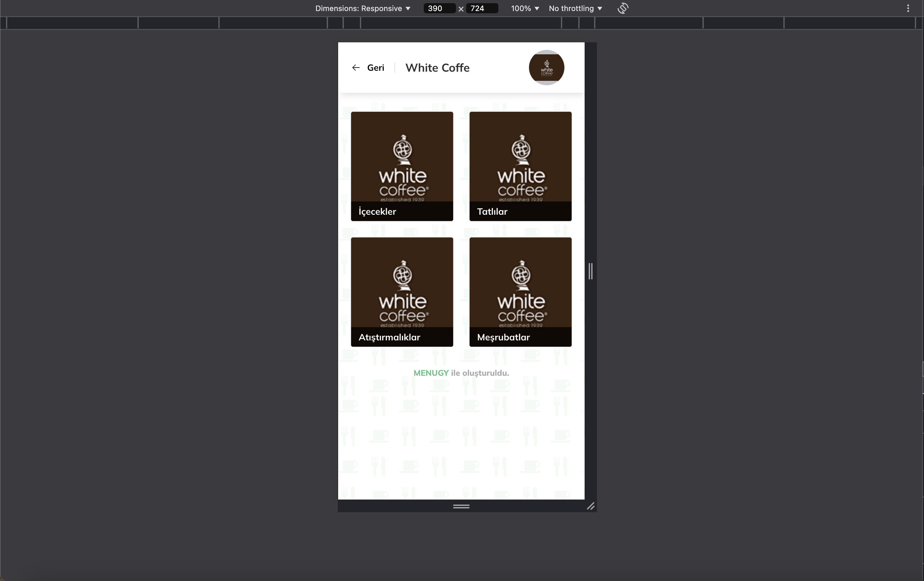Grab the corner diagonal viewport resize handle
924x581 pixels.
591,506
